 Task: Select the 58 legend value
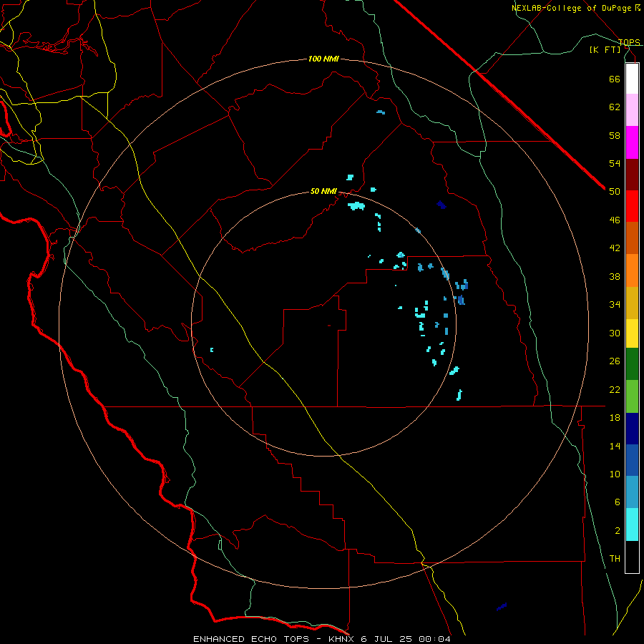point(615,135)
